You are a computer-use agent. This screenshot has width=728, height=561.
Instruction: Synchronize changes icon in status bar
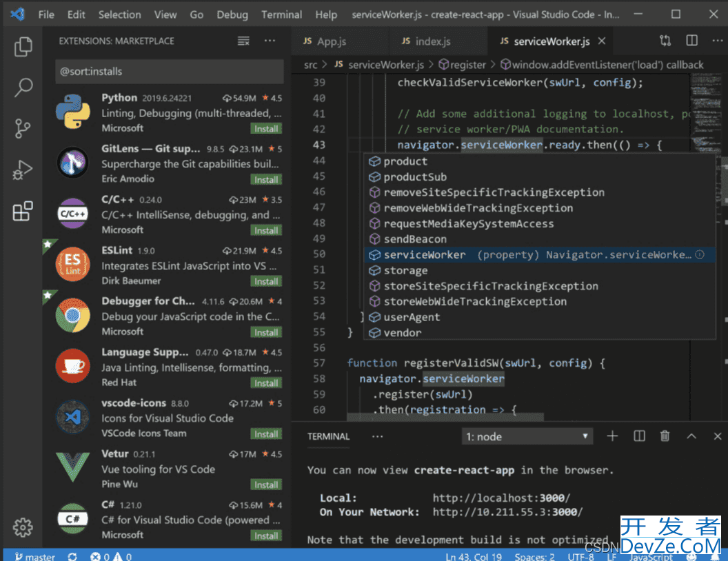[72, 556]
